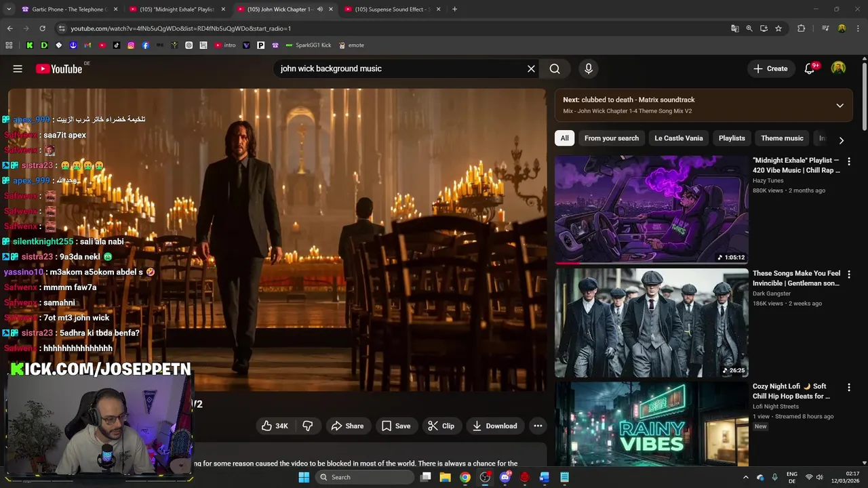Open a new browser tab

454,9
